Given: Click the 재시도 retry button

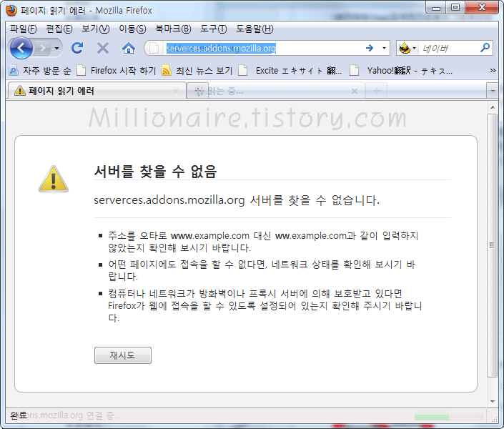Looking at the screenshot, I should pyautogui.click(x=123, y=355).
